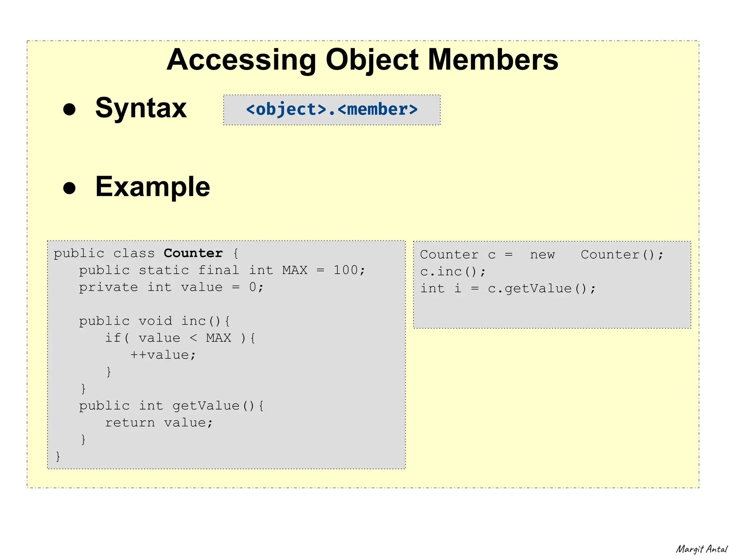Click the line 'int i = c.getValue();'
Viewport: 746px width, 560px height.
coord(508,289)
